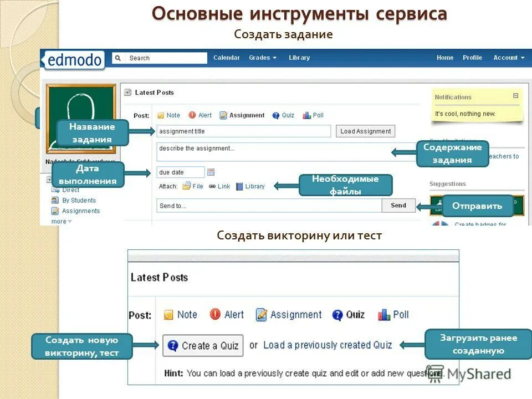Collapse the Notifications panel
The image size is (532, 399).
pos(516,96)
